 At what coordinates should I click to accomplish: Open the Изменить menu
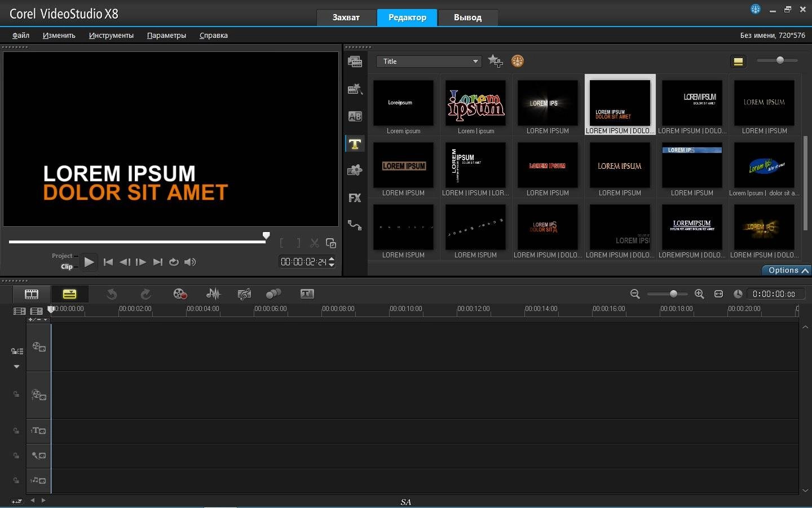(59, 35)
